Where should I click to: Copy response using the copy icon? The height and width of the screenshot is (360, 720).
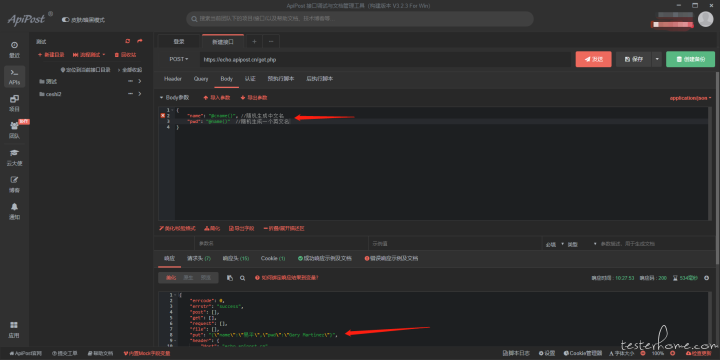click(230, 278)
